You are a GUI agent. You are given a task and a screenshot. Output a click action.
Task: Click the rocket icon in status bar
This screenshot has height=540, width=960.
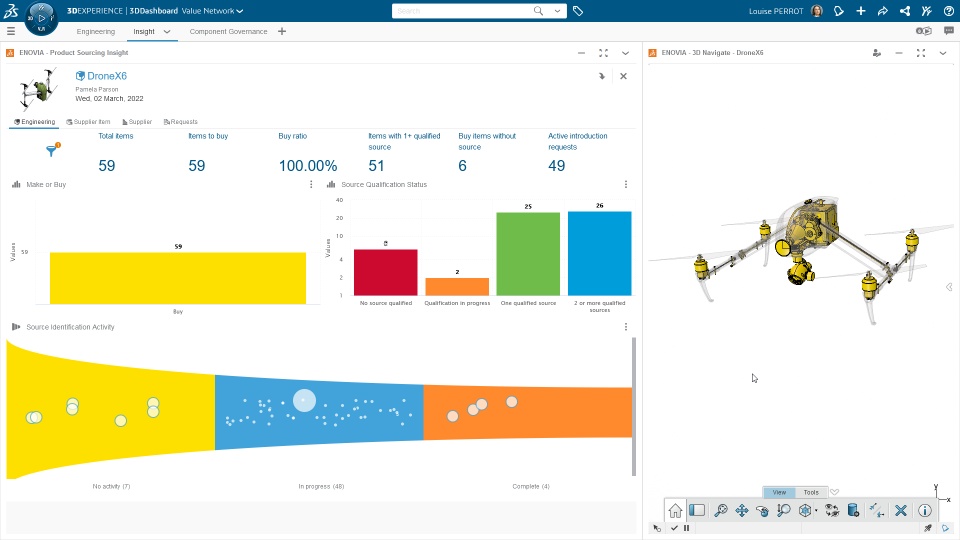928,528
